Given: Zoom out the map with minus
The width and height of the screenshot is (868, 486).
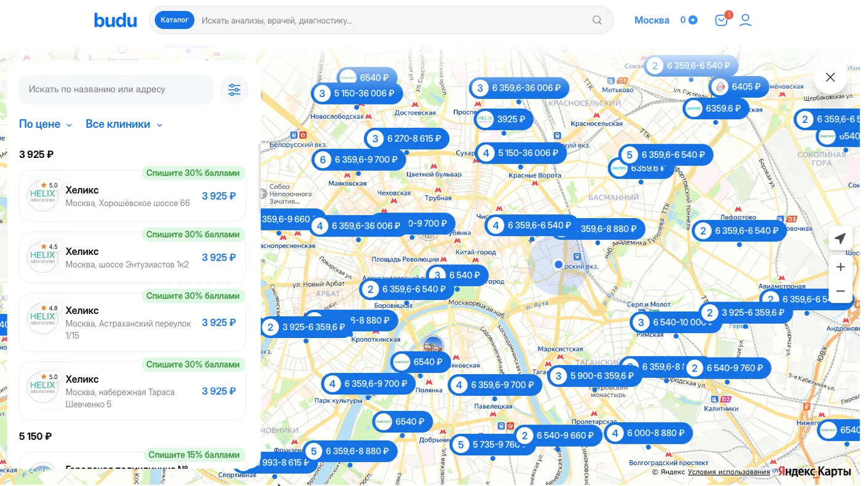Looking at the screenshot, I should click(x=840, y=291).
